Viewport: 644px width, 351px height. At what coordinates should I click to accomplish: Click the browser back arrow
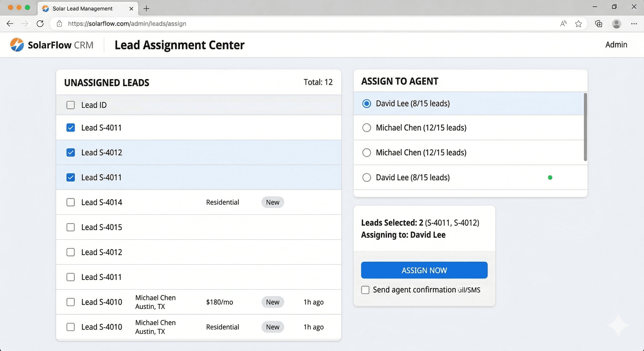10,24
